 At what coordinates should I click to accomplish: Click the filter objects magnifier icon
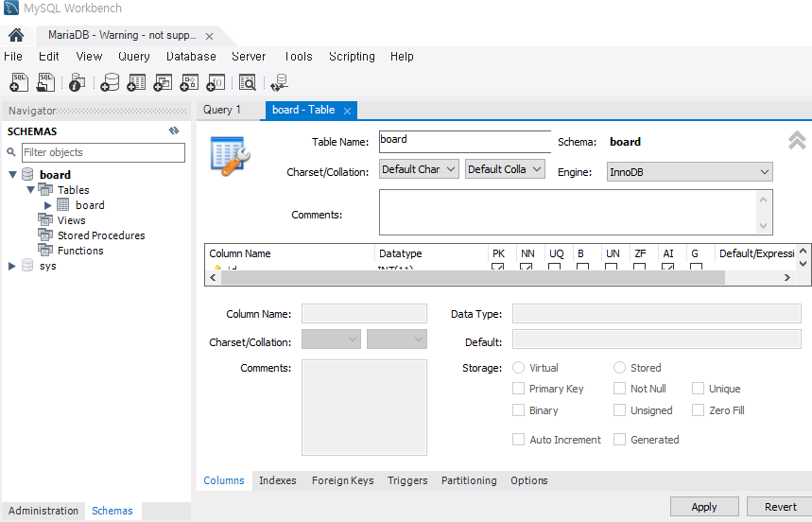pos(11,152)
